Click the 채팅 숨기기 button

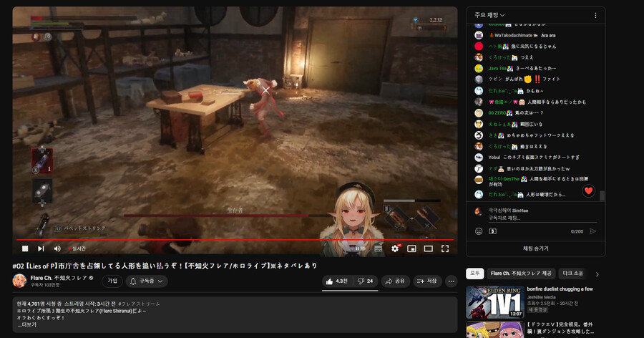[x=535, y=248]
